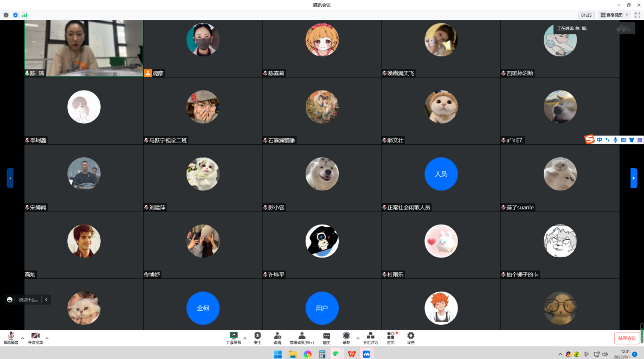Open meeting 设置 settings gear
The height and width of the screenshot is (359, 644).
(410, 338)
